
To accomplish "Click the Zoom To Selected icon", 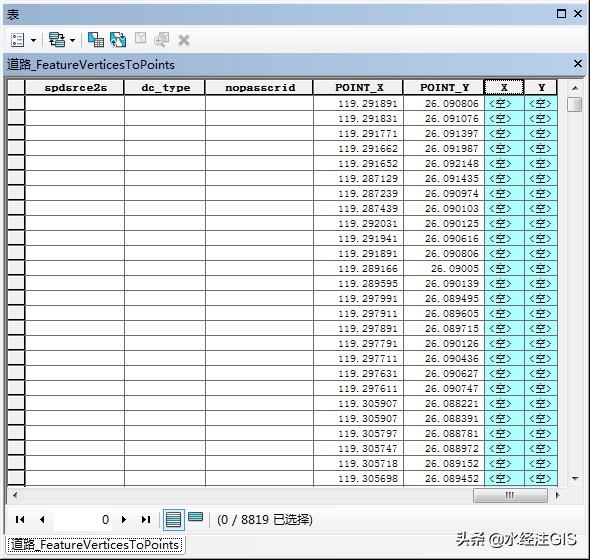I will click(161, 40).
